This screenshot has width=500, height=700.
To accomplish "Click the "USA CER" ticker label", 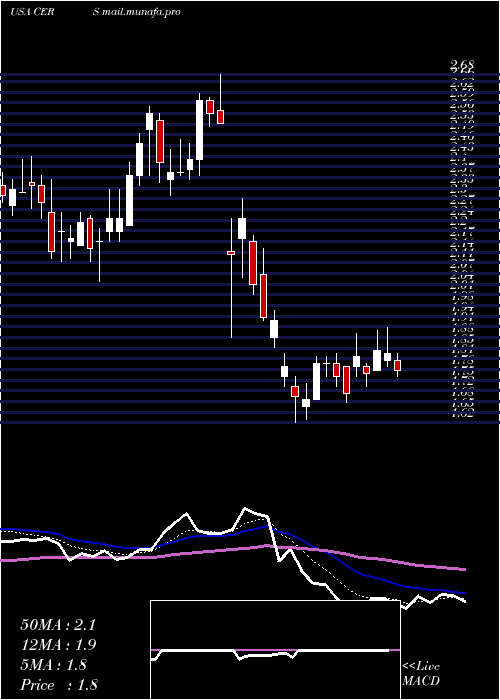I will point(32,12).
